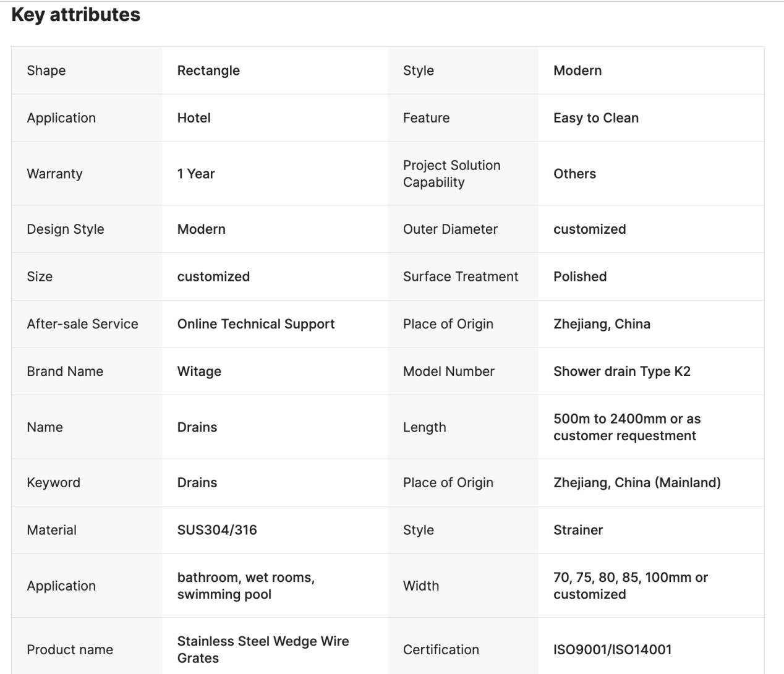Click the Key attributes heading
Image resolution: width=784 pixels, height=674 pixels.
point(75,15)
